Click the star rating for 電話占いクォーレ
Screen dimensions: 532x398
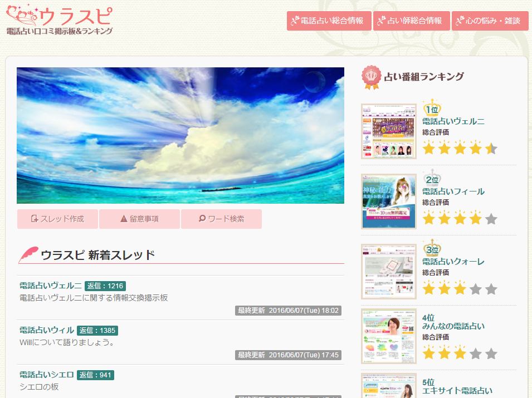[460, 288]
